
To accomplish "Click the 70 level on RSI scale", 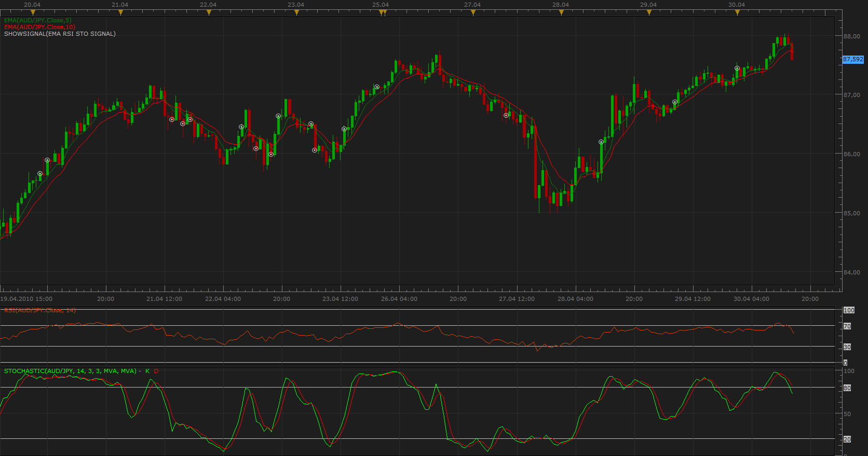I will pos(847,326).
